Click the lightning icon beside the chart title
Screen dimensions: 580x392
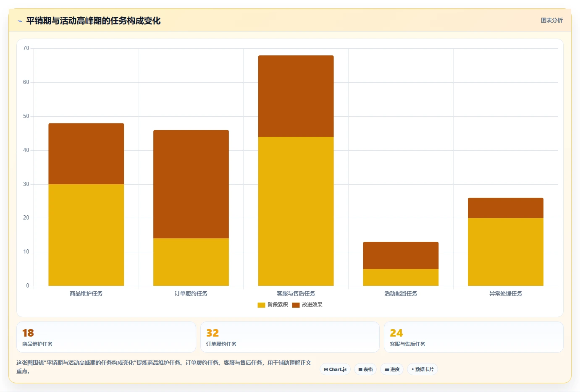click(x=20, y=21)
